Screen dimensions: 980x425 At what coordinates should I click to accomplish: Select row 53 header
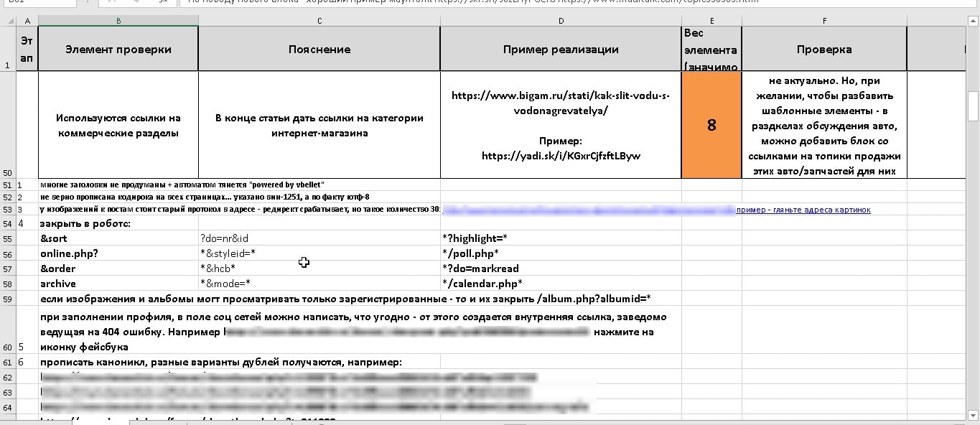point(8,210)
